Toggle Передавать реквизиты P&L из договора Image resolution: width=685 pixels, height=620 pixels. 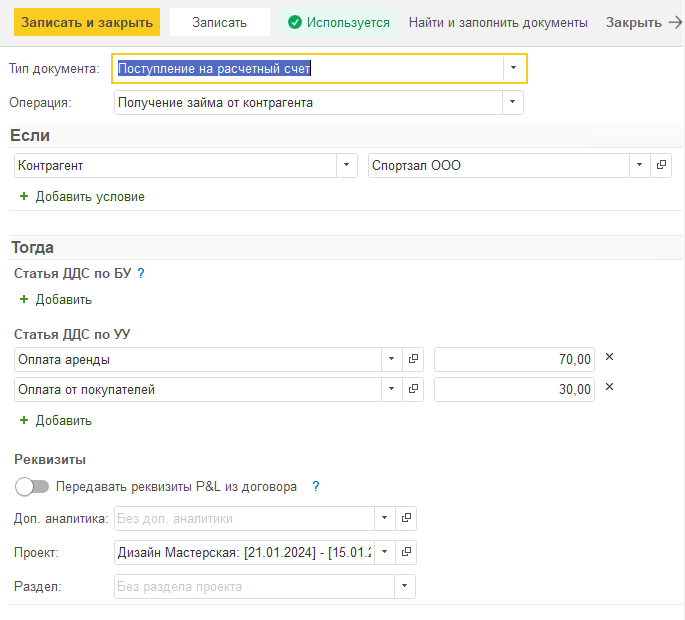(31, 486)
